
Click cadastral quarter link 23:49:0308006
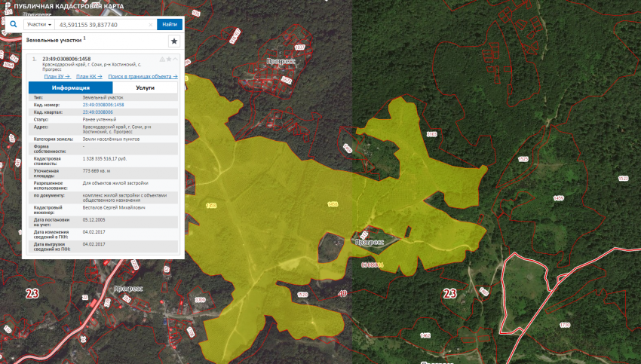pos(97,112)
